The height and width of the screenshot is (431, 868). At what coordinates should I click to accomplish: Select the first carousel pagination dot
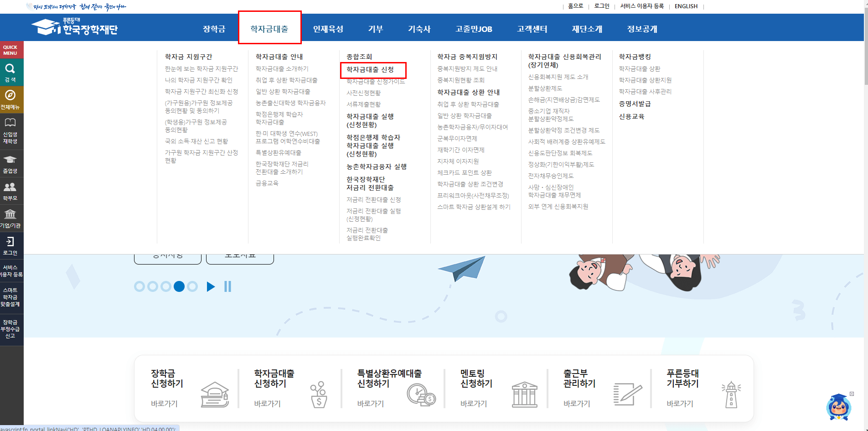point(139,286)
